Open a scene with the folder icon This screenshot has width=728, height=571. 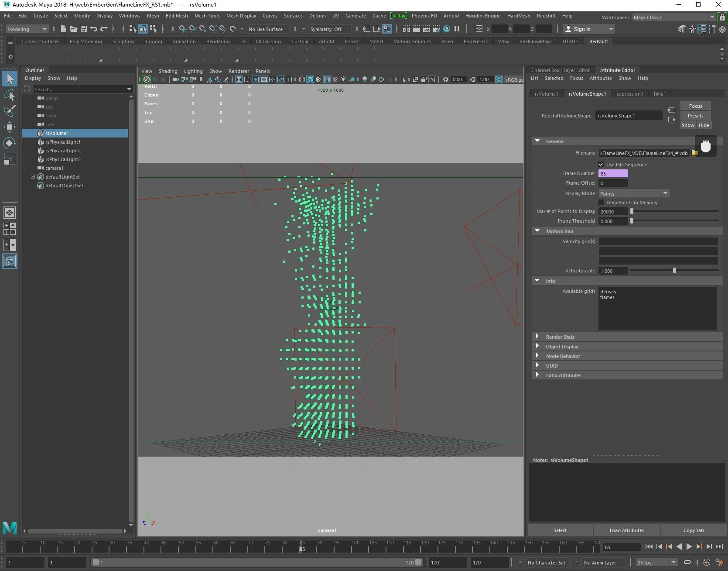coord(73,29)
